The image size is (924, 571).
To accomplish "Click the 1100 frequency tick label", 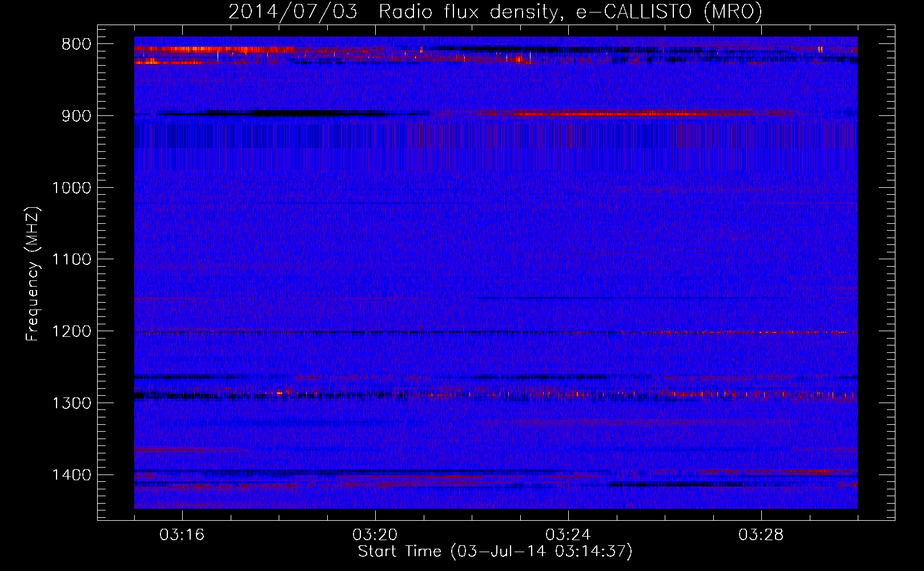I will pyautogui.click(x=71, y=260).
